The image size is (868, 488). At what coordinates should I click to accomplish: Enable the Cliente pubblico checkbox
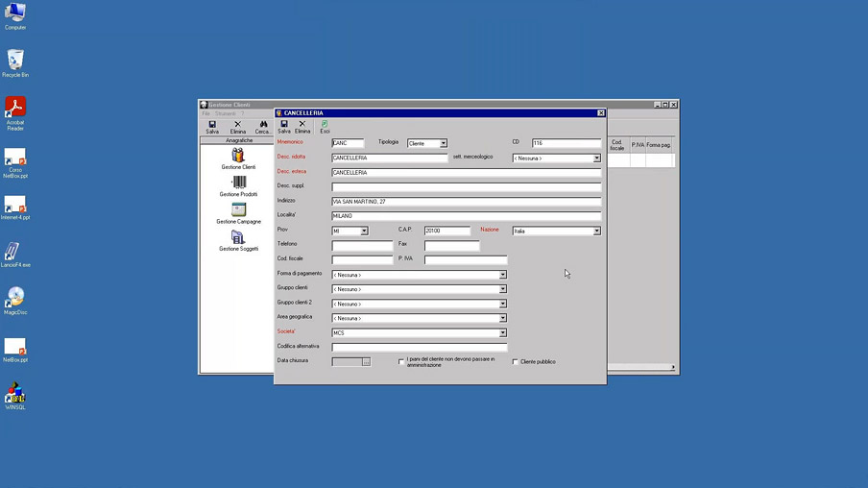point(516,362)
